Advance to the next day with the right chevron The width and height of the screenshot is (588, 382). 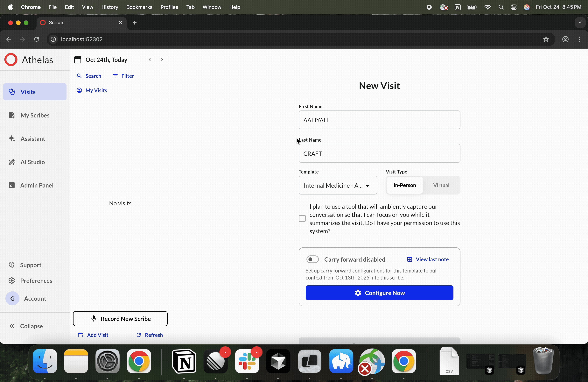[x=162, y=60]
